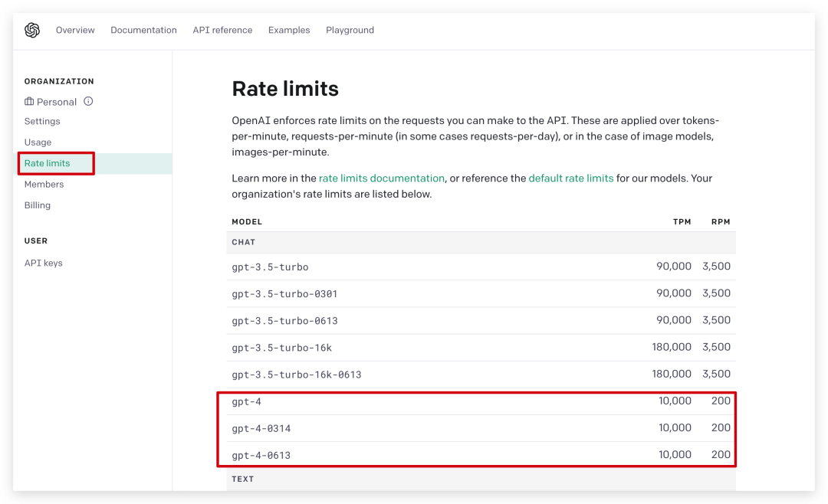Image resolution: width=828 pixels, height=504 pixels.
Task: Go to API reference
Action: tap(222, 30)
